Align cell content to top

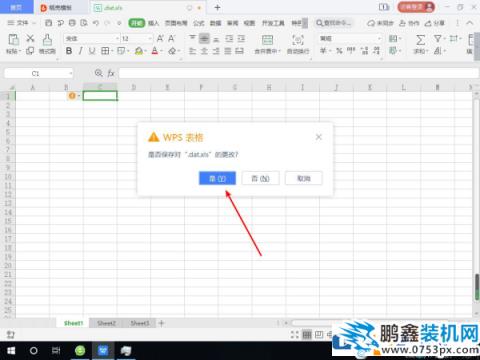(192, 38)
